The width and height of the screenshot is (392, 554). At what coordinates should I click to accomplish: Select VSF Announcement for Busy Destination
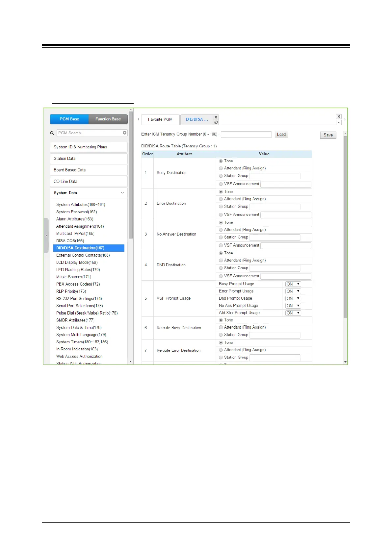pyautogui.click(x=221, y=184)
